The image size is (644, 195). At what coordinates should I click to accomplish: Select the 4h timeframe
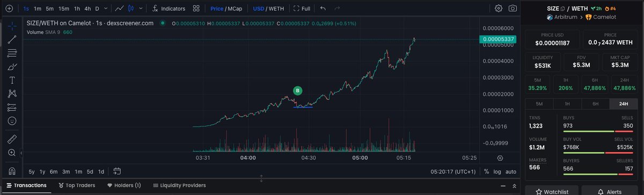(x=88, y=9)
